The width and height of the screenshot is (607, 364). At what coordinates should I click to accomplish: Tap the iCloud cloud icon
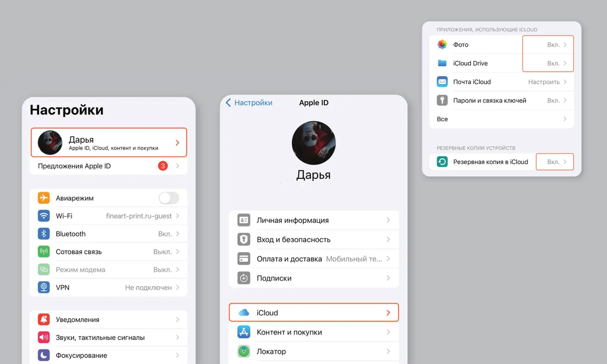[244, 313]
